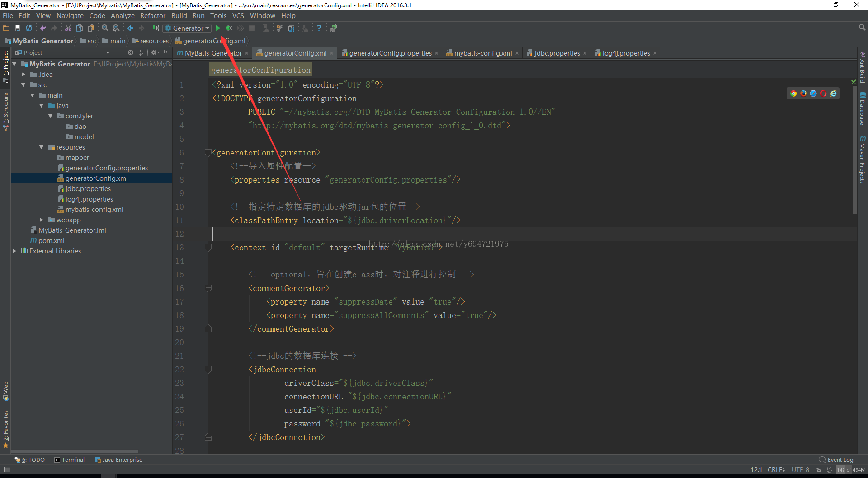The image size is (868, 478).
Task: Expand External Libraries node arrow
Action: click(x=14, y=251)
